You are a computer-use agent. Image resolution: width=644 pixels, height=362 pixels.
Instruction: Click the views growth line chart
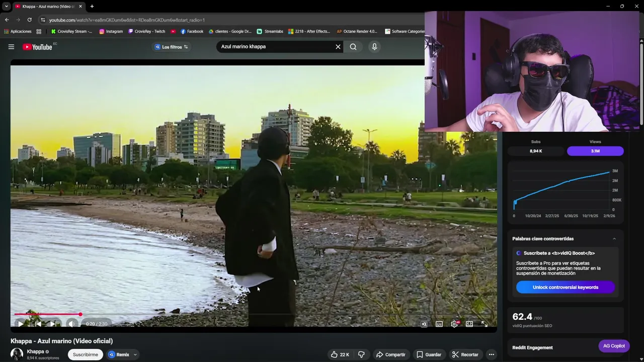click(561, 190)
